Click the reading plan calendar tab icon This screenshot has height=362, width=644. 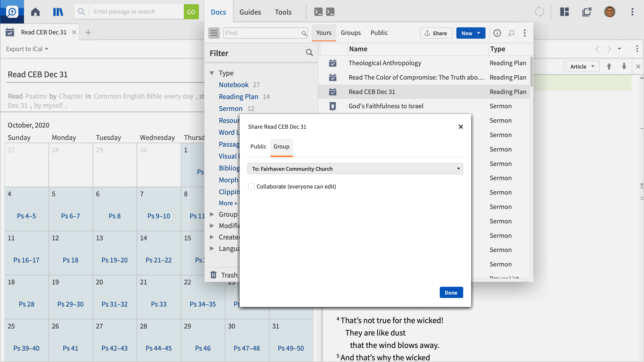pyautogui.click(x=10, y=32)
